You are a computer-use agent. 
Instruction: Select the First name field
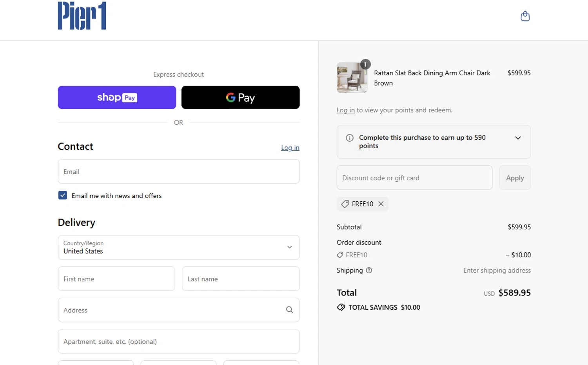click(x=116, y=279)
